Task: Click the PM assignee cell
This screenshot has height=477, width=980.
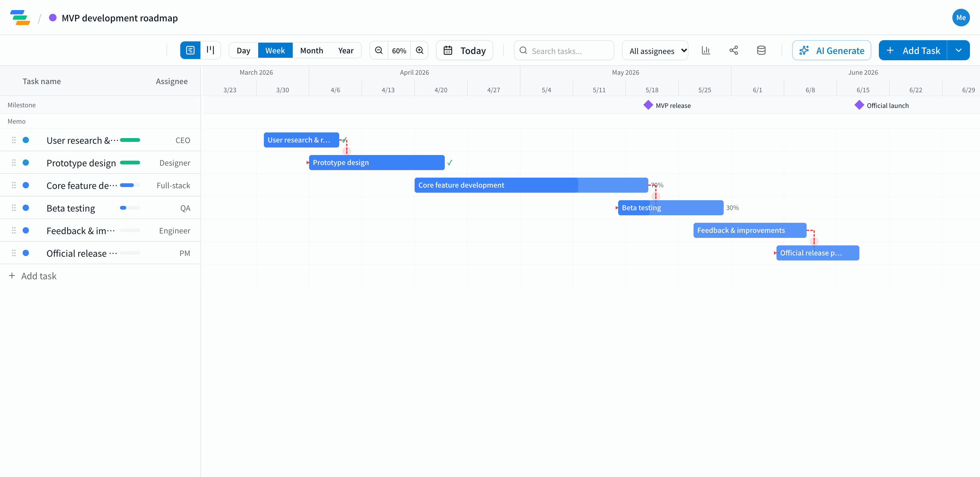Action: tap(184, 254)
